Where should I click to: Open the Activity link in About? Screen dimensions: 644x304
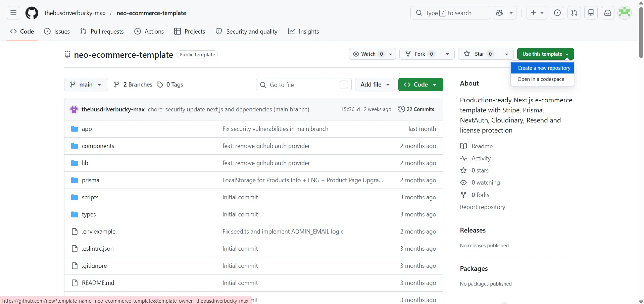coord(476,158)
